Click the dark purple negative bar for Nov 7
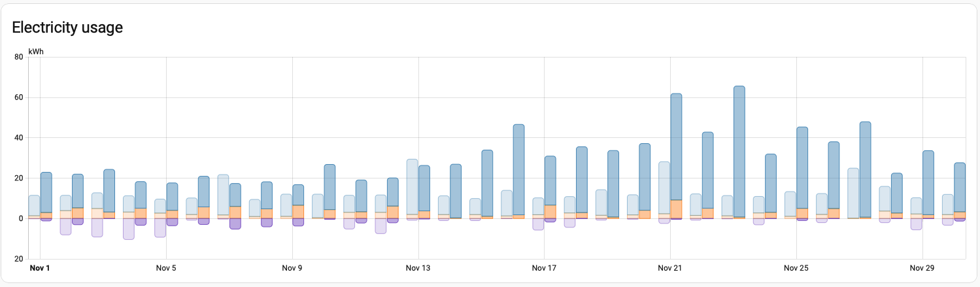The height and width of the screenshot is (287, 980). tap(235, 224)
